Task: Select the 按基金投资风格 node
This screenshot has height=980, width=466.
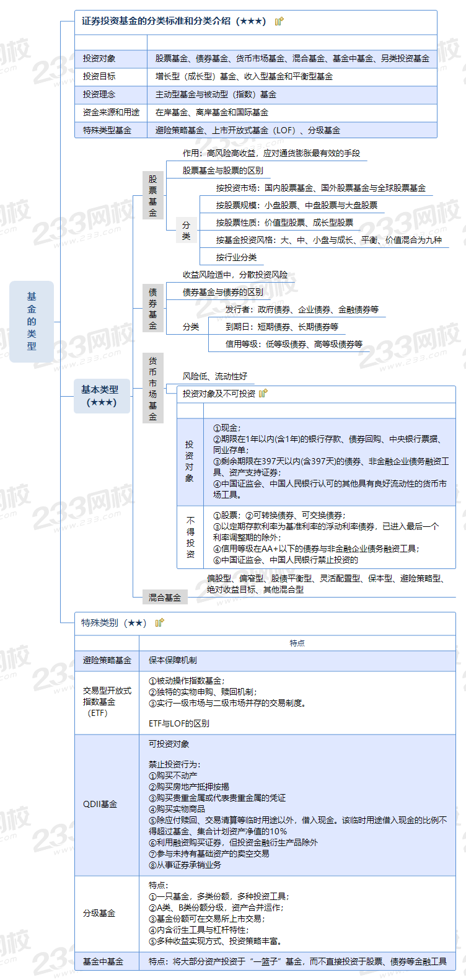Action: (x=328, y=240)
